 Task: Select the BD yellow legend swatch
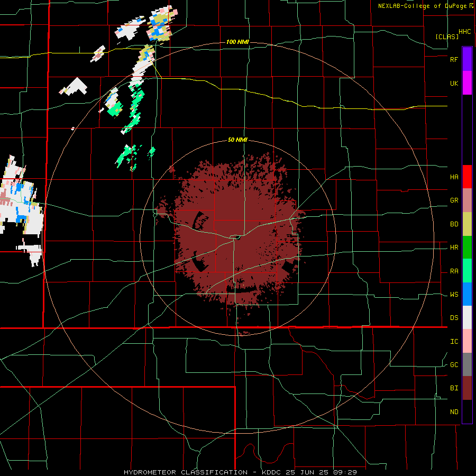[467, 224]
